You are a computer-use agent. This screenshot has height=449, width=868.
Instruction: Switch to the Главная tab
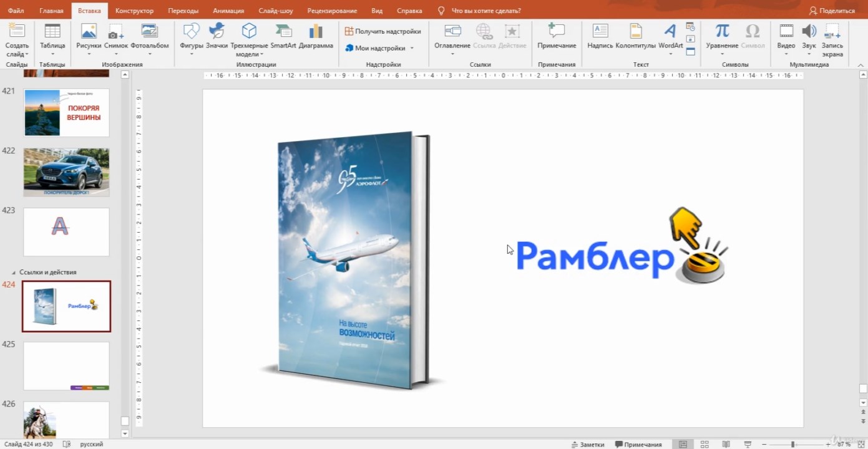(x=51, y=11)
